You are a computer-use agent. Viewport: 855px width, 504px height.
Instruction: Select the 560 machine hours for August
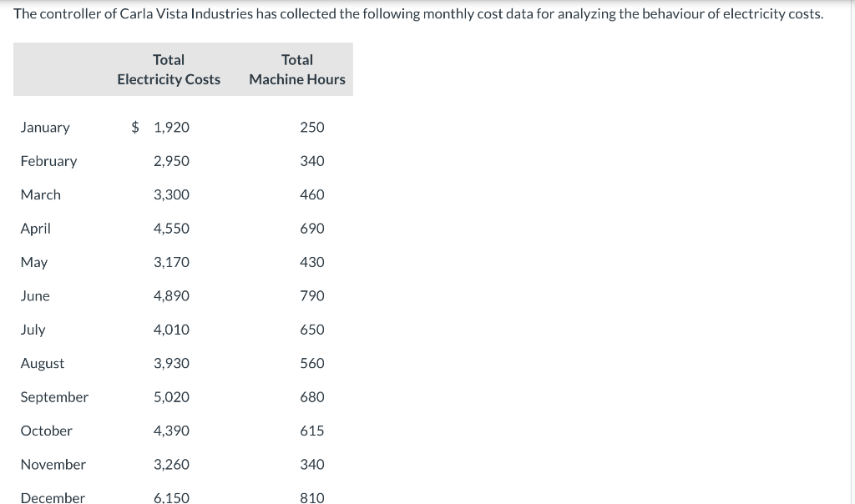point(311,363)
